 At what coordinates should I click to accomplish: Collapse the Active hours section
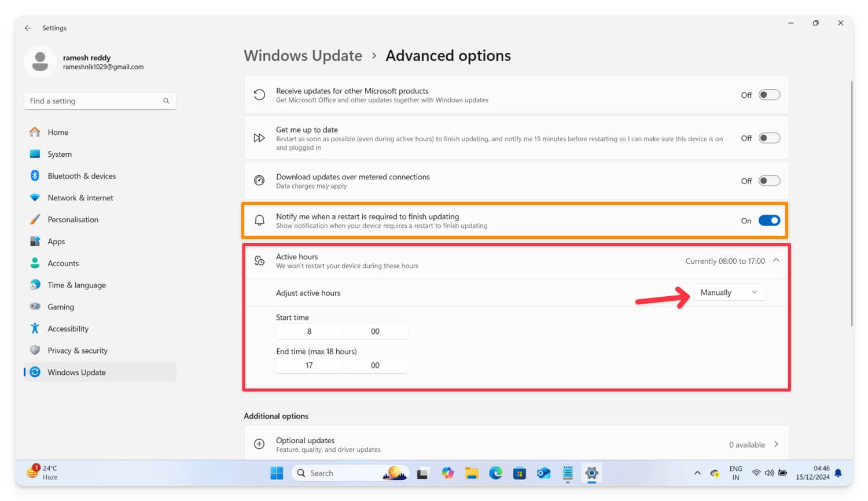(x=776, y=260)
